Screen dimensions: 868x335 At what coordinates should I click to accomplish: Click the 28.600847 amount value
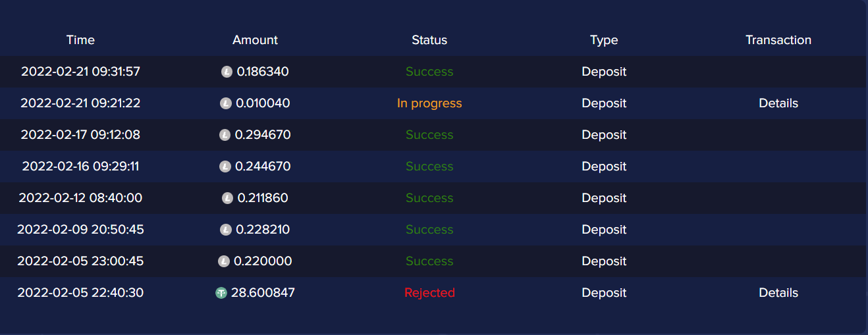pyautogui.click(x=263, y=293)
